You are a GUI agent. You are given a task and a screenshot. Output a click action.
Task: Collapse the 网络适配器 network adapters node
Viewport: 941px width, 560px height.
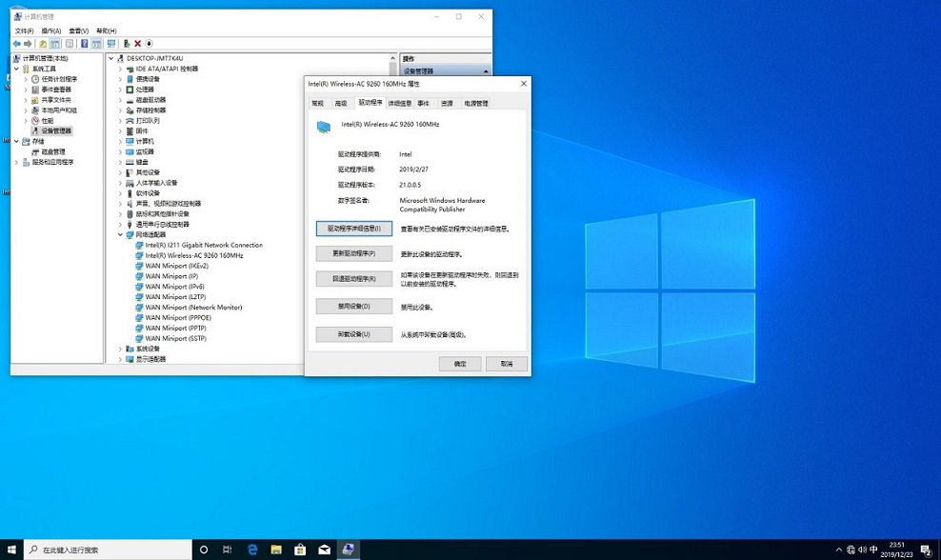pos(121,234)
